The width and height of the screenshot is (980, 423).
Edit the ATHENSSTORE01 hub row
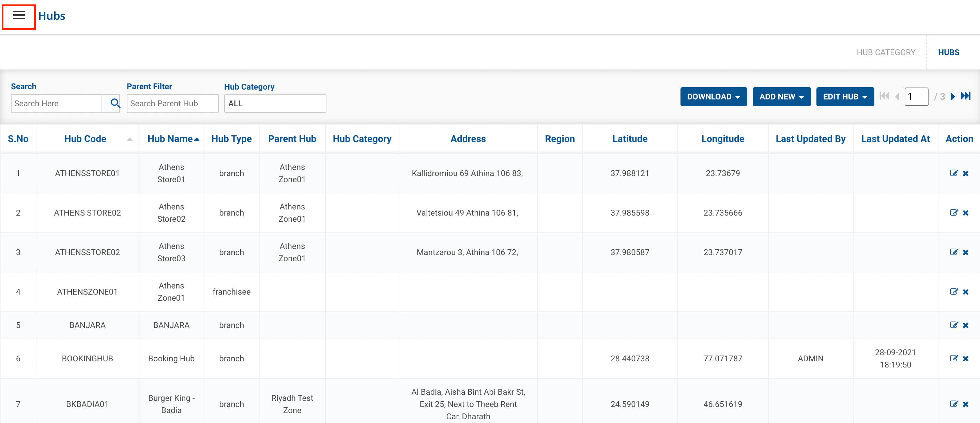953,173
